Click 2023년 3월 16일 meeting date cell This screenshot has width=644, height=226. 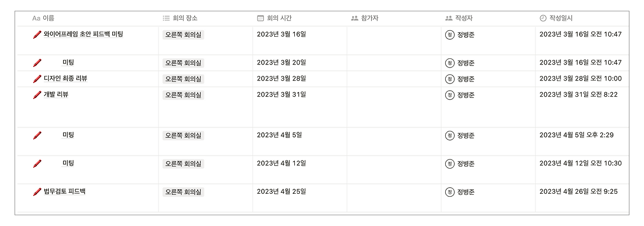coord(281,34)
